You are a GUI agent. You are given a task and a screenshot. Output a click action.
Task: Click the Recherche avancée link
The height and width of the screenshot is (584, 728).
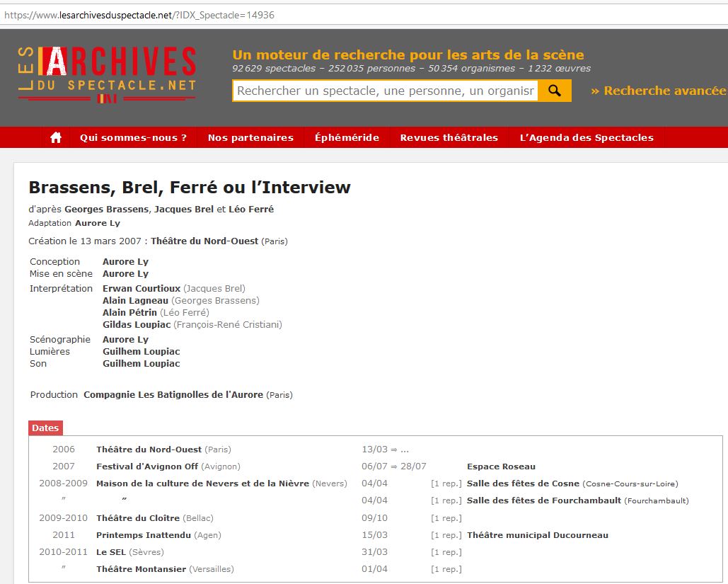(658, 91)
